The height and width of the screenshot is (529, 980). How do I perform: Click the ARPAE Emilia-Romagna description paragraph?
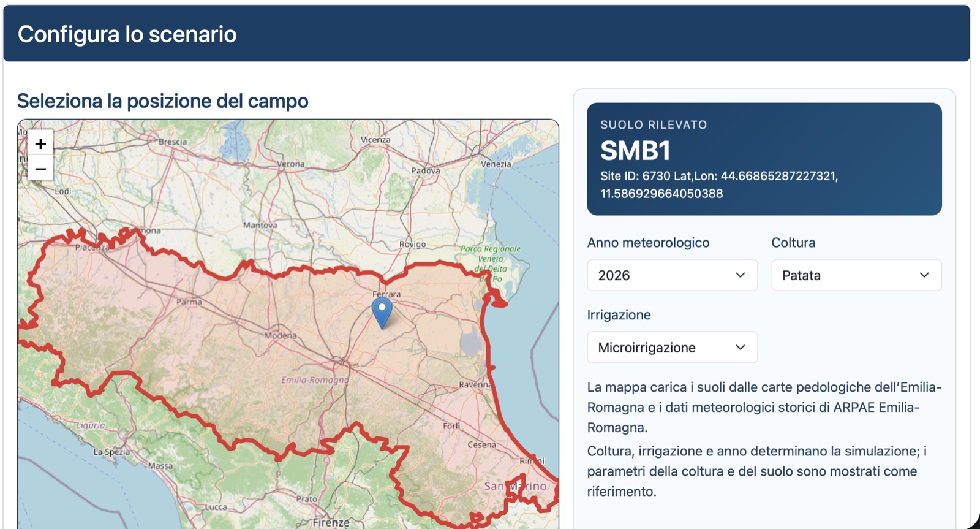764,407
